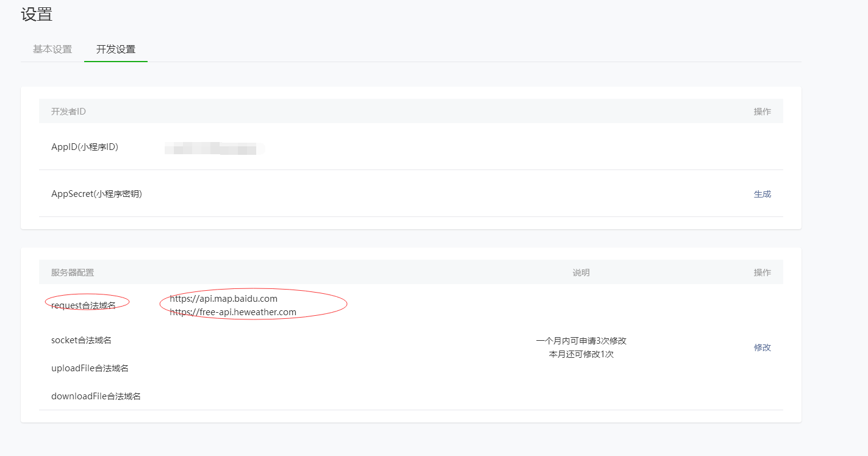Click 修改 to edit server domains

click(x=762, y=347)
